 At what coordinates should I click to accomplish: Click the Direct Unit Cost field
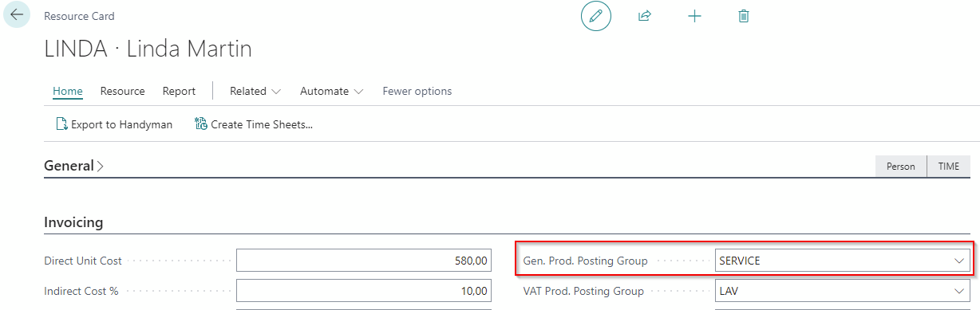(x=364, y=261)
